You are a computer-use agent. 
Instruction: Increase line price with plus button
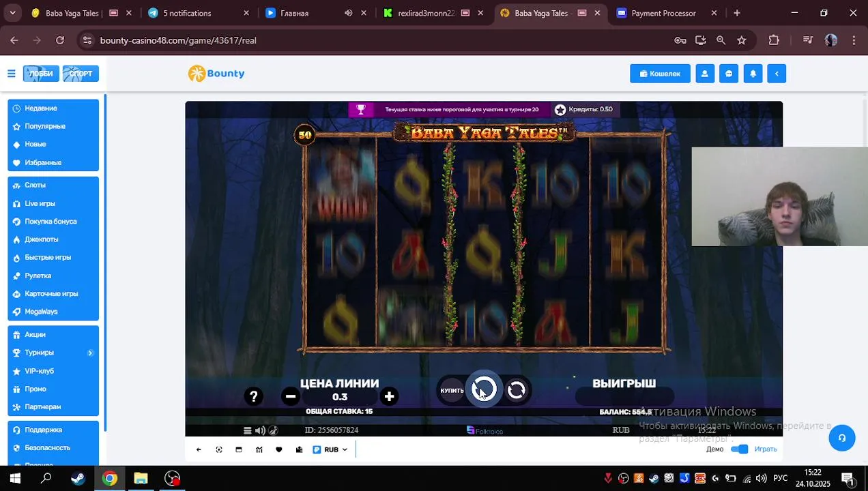[x=389, y=396]
